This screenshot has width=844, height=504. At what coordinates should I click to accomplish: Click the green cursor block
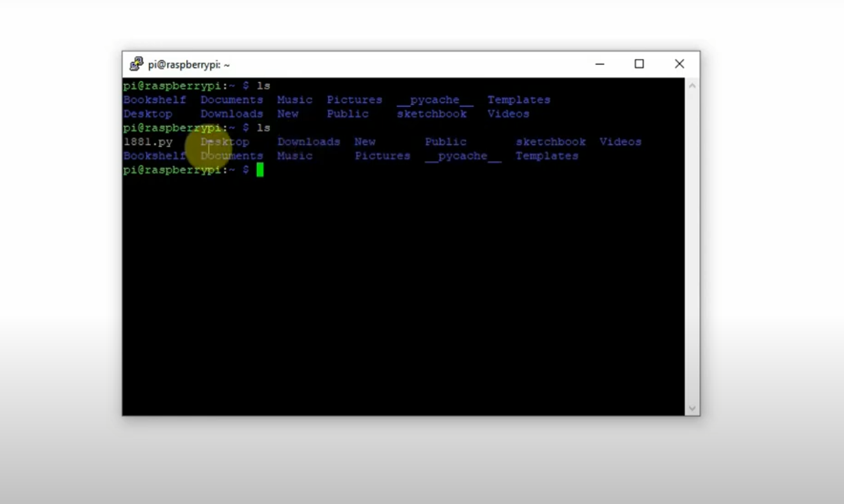click(259, 170)
